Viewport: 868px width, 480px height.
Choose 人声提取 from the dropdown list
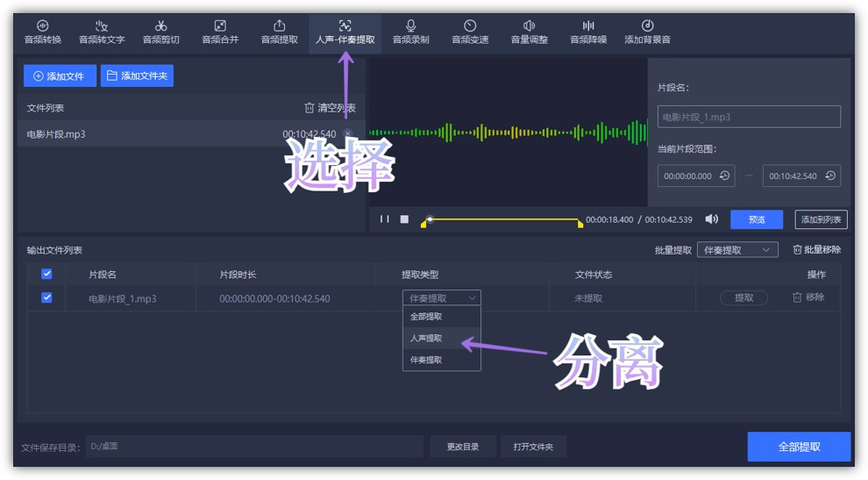click(x=427, y=338)
